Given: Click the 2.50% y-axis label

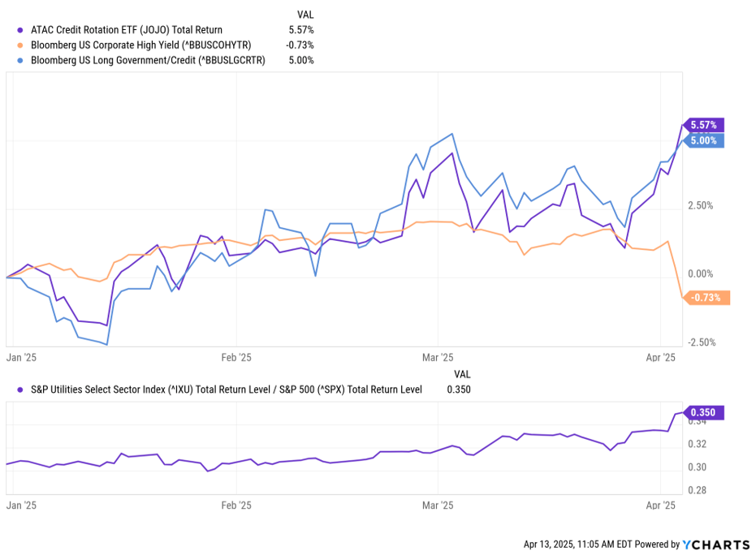Looking at the screenshot, I should [701, 206].
